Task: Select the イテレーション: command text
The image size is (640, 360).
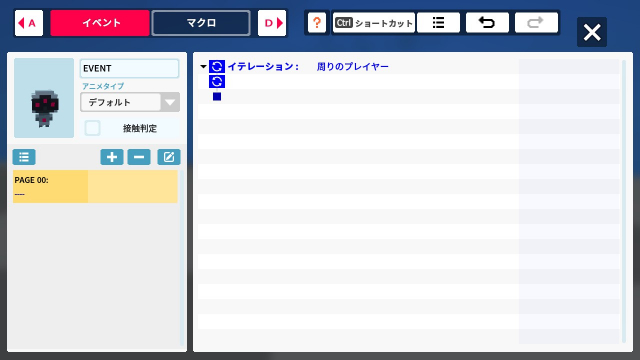Action: pyautogui.click(x=263, y=67)
